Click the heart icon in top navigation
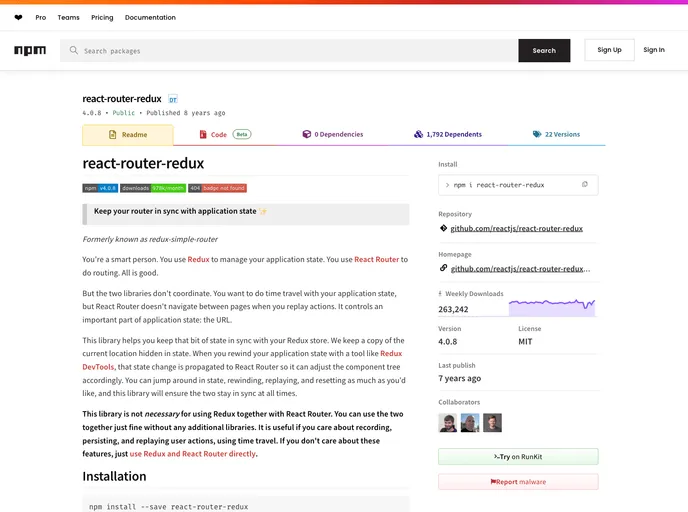Image resolution: width=688 pixels, height=512 pixels. click(18, 18)
